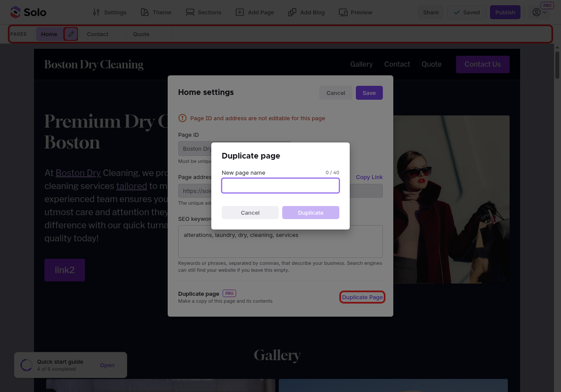
Task: Open Settings from the top toolbar
Action: point(109,12)
